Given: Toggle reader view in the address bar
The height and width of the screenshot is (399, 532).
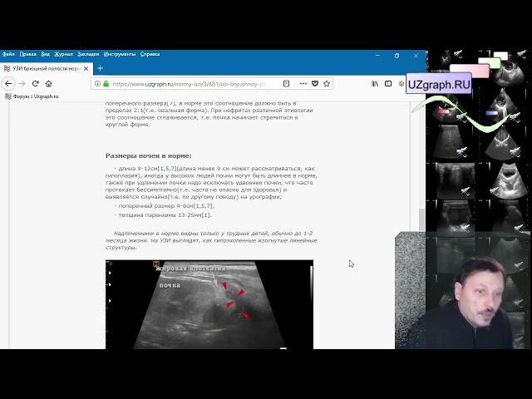Looking at the screenshot, I should [286, 83].
